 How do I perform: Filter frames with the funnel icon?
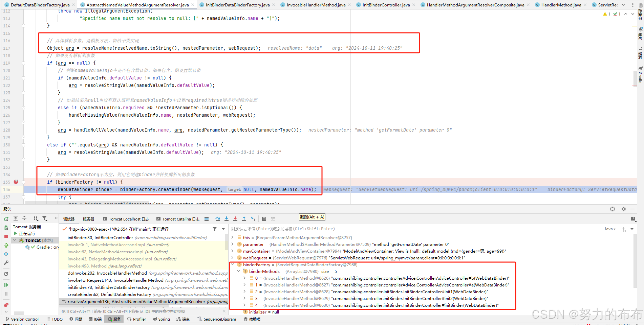(215, 229)
